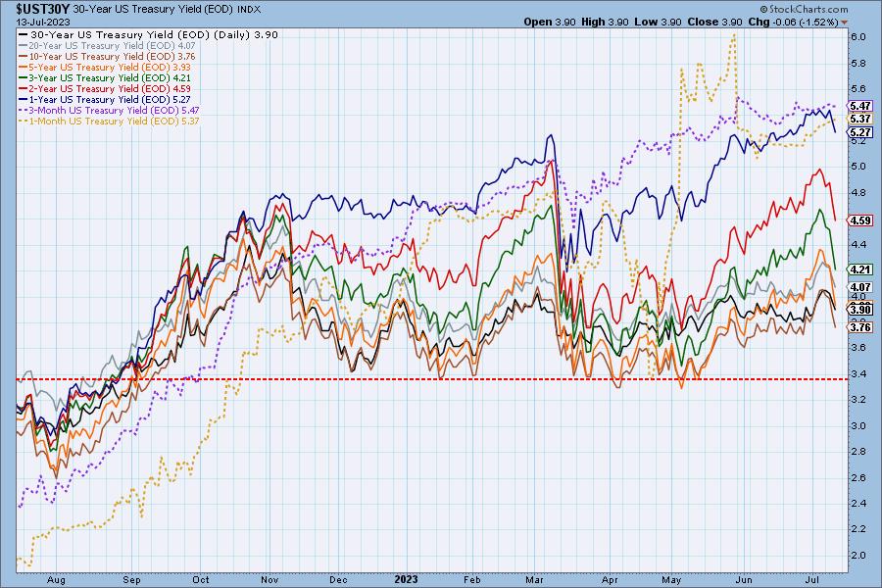
Task: Click the Jul label on the time axis
Action: (x=812, y=580)
